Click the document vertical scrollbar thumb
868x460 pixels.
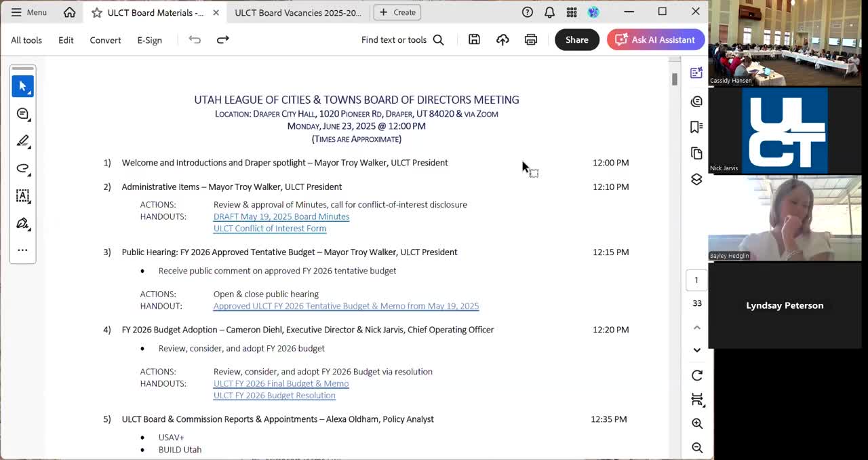[675, 79]
